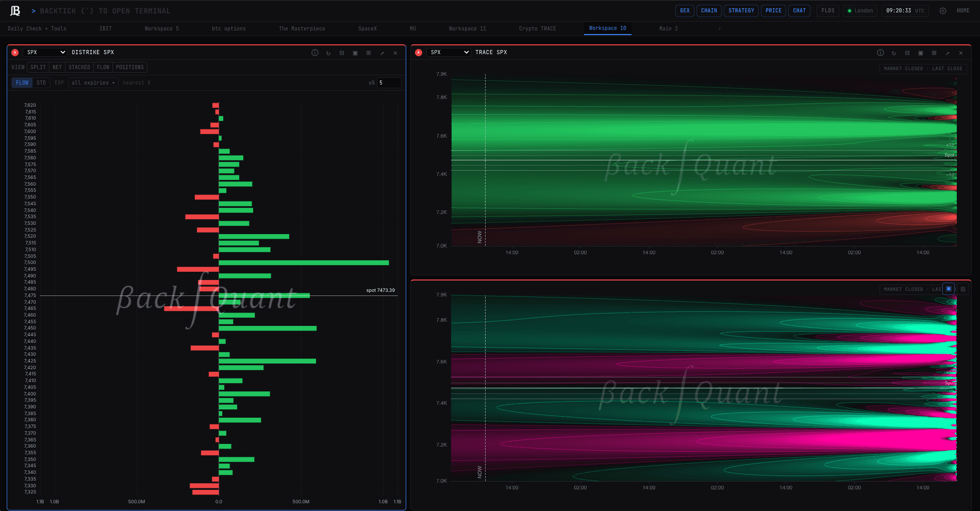980x511 pixels.
Task: Refresh the OISTRIKE SPX panel
Action: (x=328, y=53)
